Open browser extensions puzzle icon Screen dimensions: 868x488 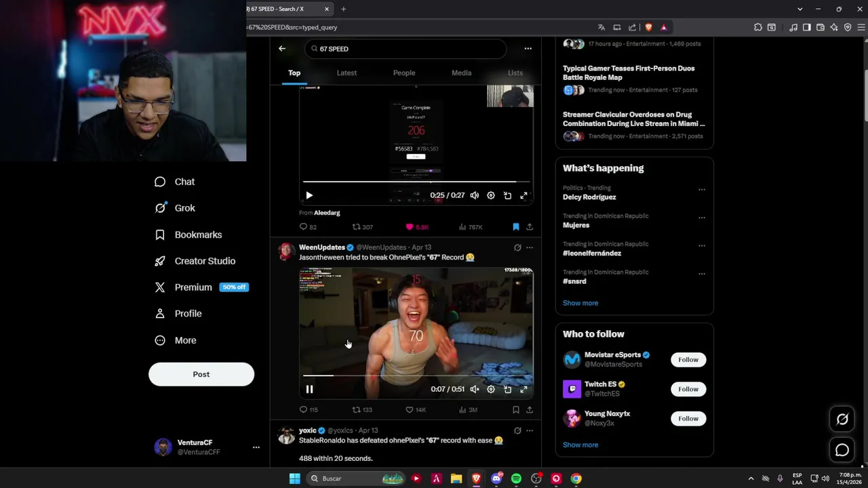[758, 27]
